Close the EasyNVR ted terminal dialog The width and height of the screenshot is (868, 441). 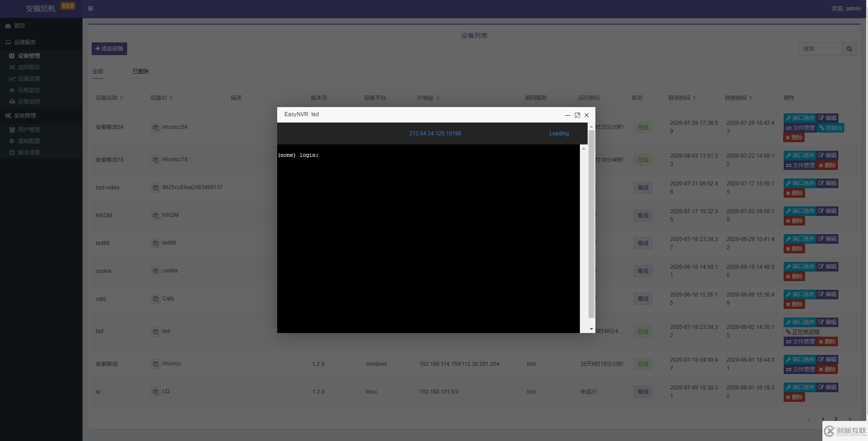click(x=587, y=115)
